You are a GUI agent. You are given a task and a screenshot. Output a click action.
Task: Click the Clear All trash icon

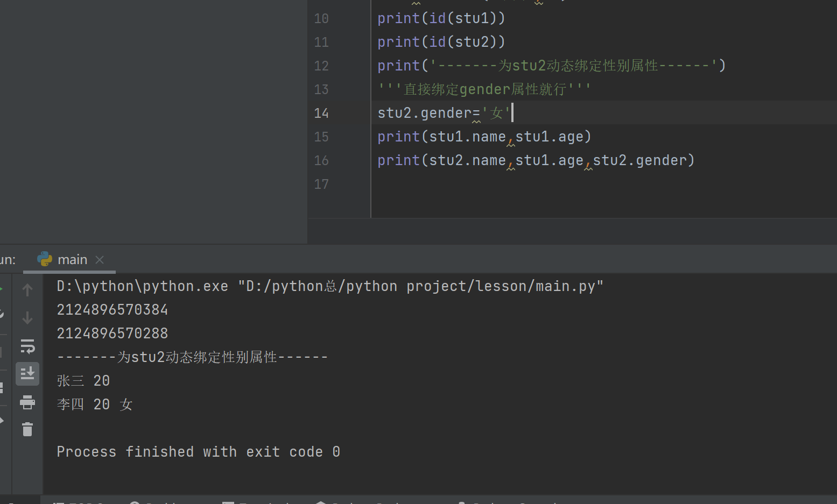point(27,429)
